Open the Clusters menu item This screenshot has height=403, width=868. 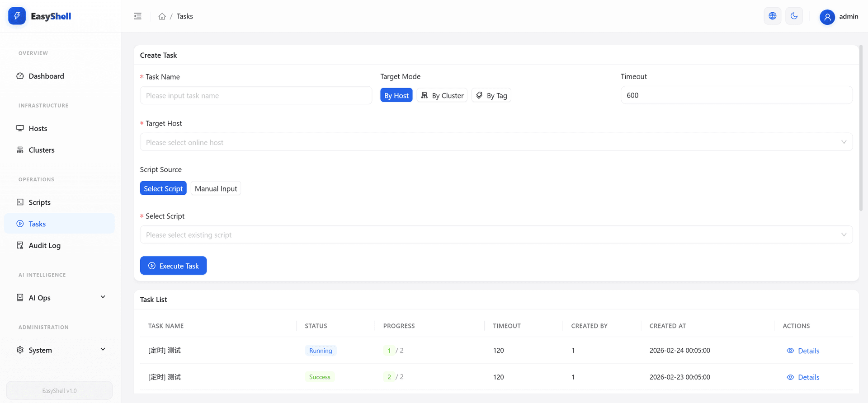click(x=59, y=150)
